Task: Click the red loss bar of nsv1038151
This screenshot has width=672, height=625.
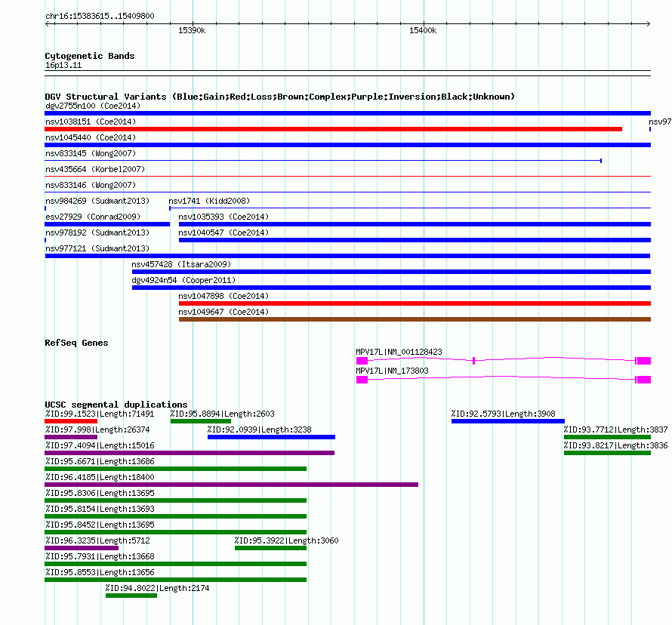Action: point(333,129)
